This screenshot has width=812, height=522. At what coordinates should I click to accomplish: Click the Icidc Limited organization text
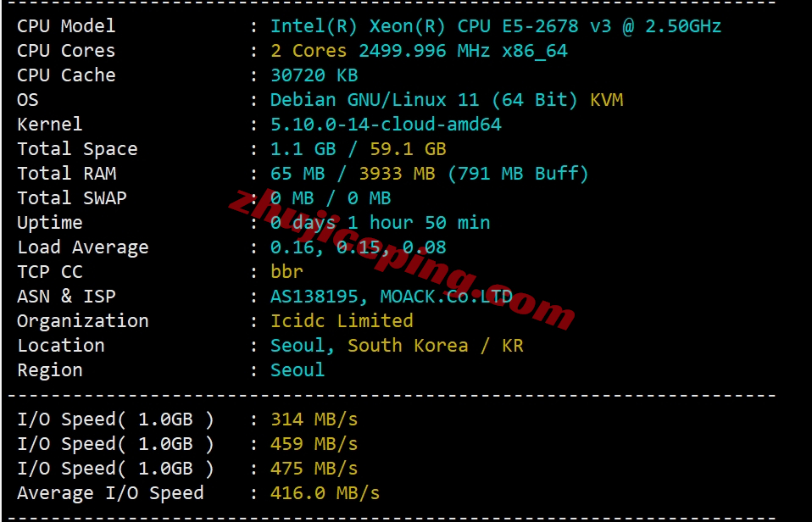(x=342, y=320)
